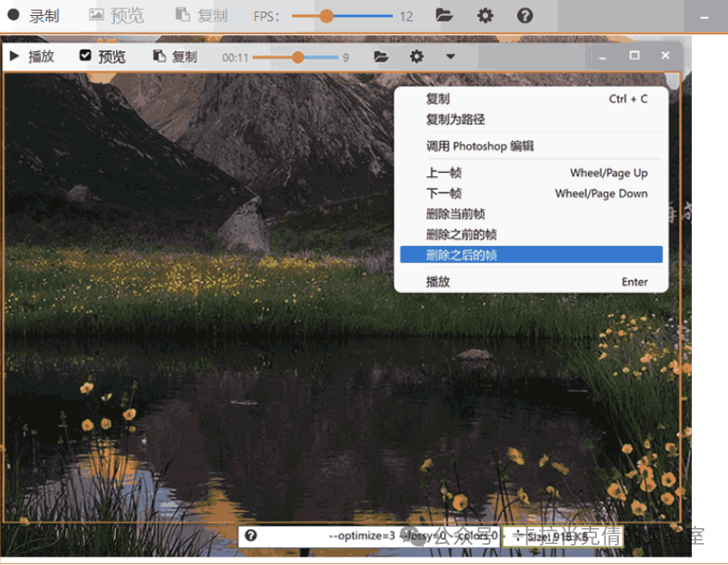
Task: Open the folder icon in the top toolbar
Action: [x=444, y=15]
